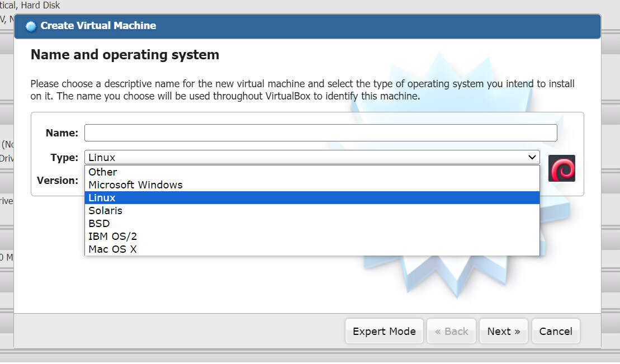This screenshot has height=364, width=620.
Task: Click the Create Virtual Machine title icon
Action: 31,26
